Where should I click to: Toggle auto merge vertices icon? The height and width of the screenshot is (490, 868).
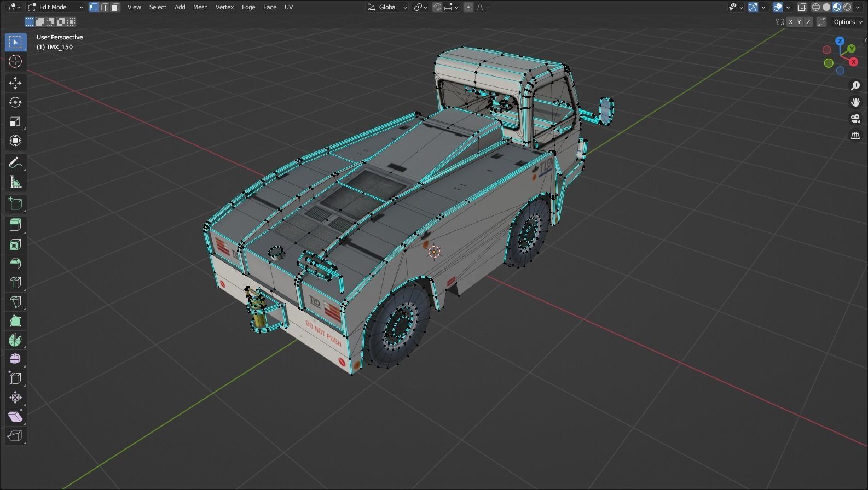coord(821,22)
